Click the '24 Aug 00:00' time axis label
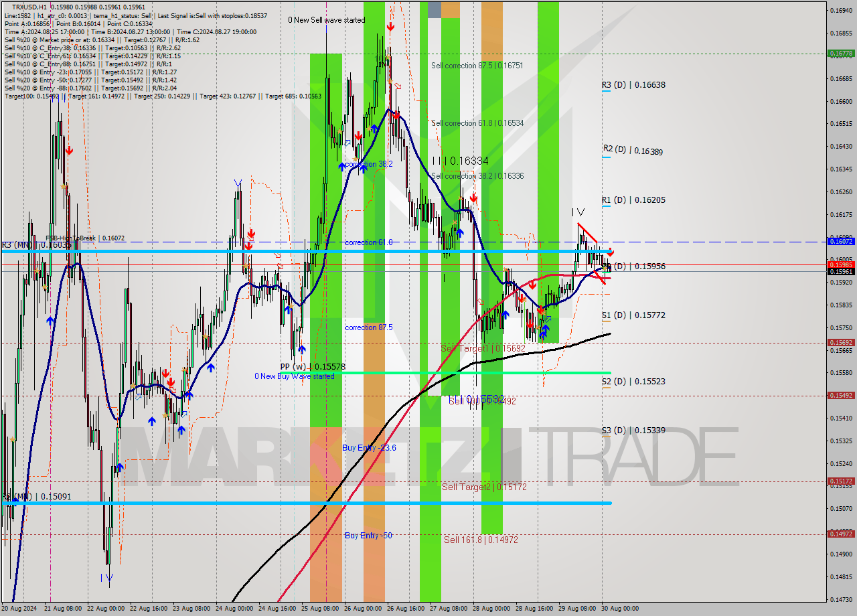Screen dimensions: 857x616 coord(234,609)
